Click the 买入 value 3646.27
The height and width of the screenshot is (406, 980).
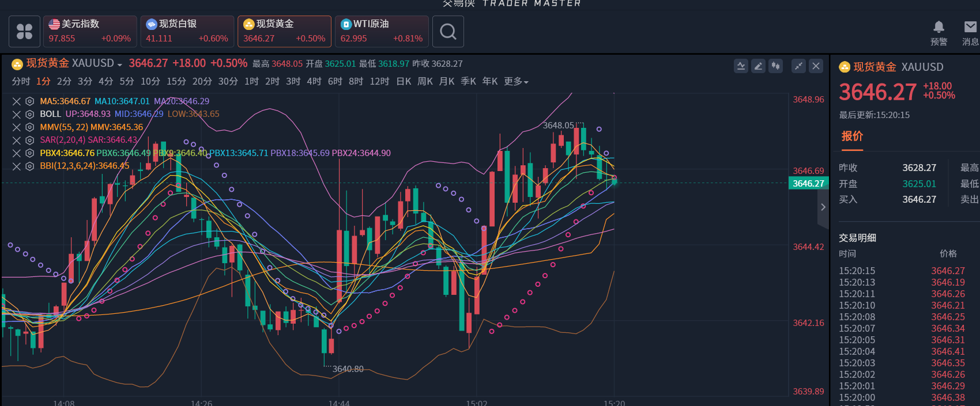[x=919, y=199]
